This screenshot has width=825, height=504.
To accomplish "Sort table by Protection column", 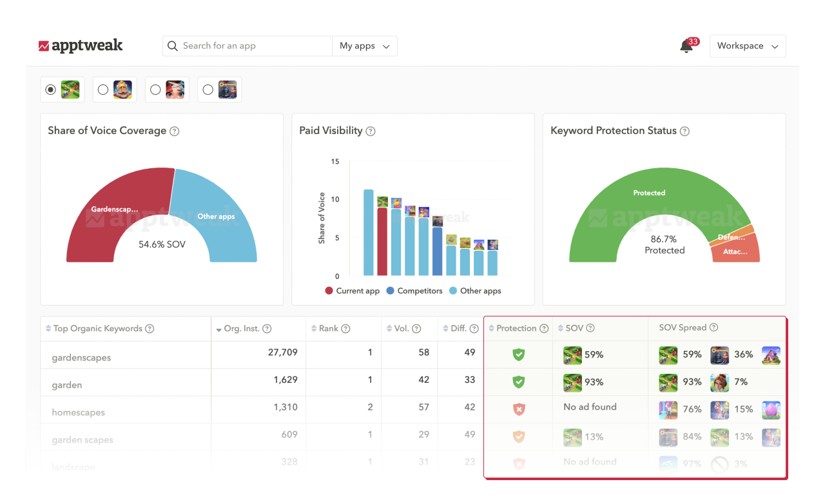I will pos(492,328).
